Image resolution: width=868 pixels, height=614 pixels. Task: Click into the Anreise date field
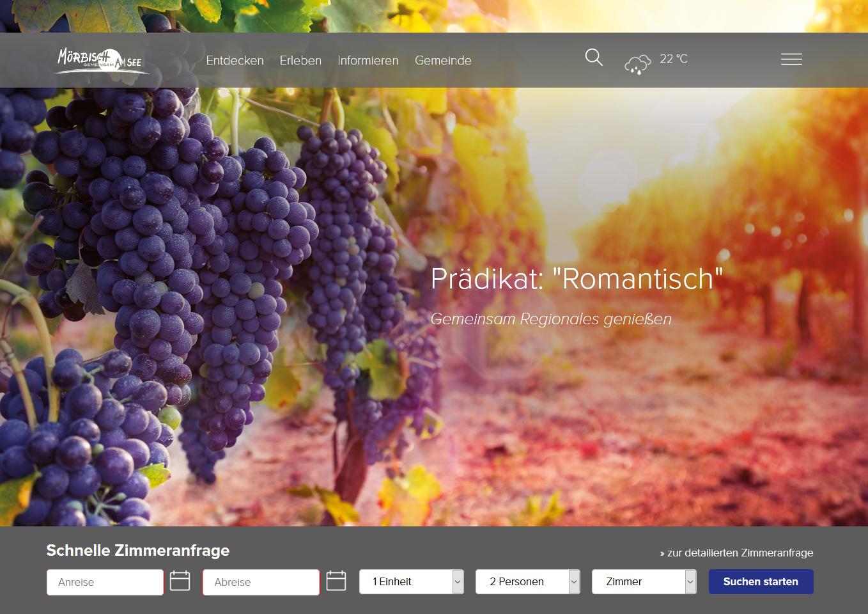(x=105, y=582)
